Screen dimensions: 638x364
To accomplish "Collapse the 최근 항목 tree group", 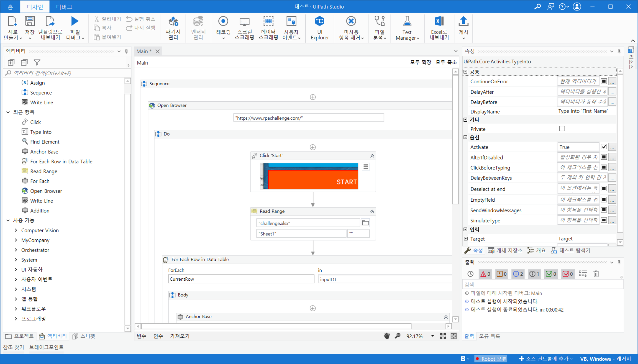I will (8, 112).
